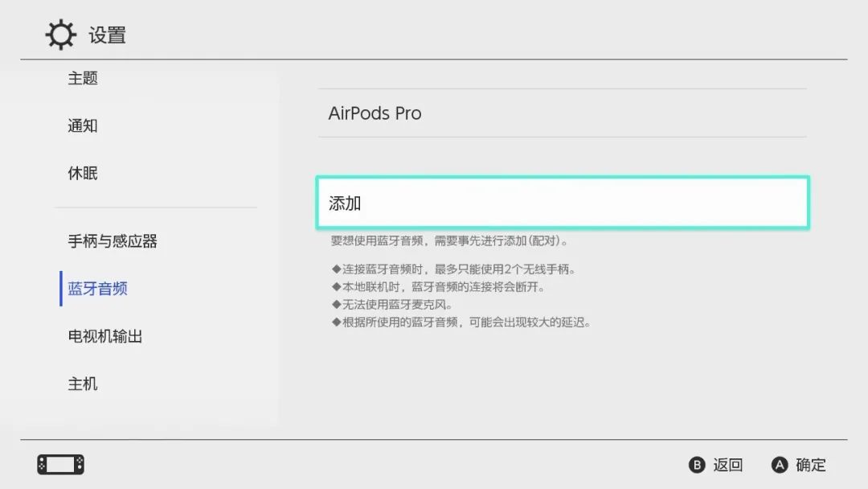Click the console battery icon at bottom left
This screenshot has height=489, width=868.
(x=59, y=465)
